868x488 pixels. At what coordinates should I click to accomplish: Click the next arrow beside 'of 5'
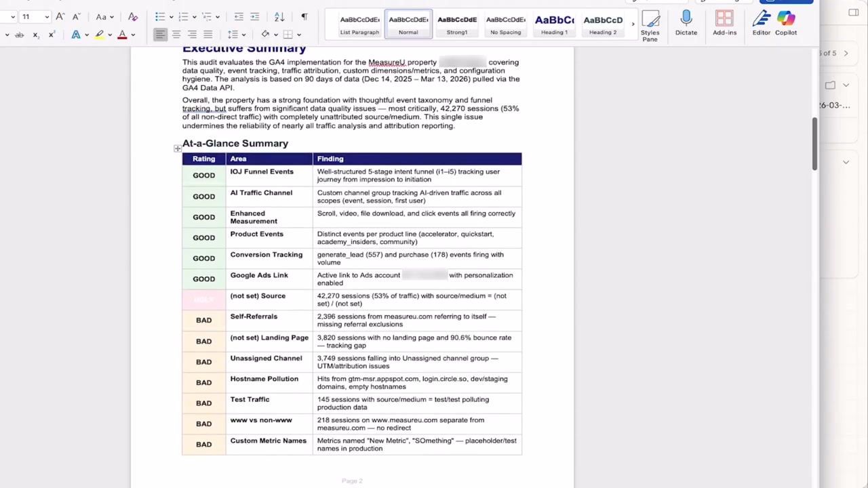click(x=846, y=53)
